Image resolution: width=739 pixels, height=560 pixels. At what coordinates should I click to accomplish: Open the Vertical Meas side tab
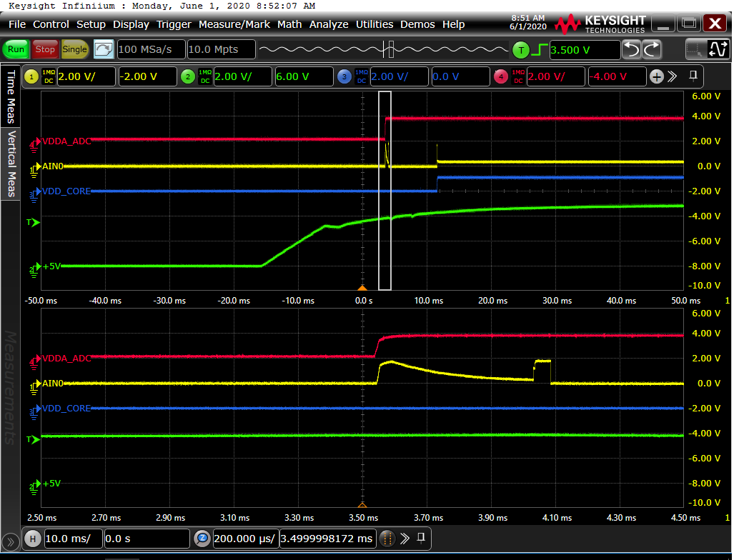click(11, 164)
